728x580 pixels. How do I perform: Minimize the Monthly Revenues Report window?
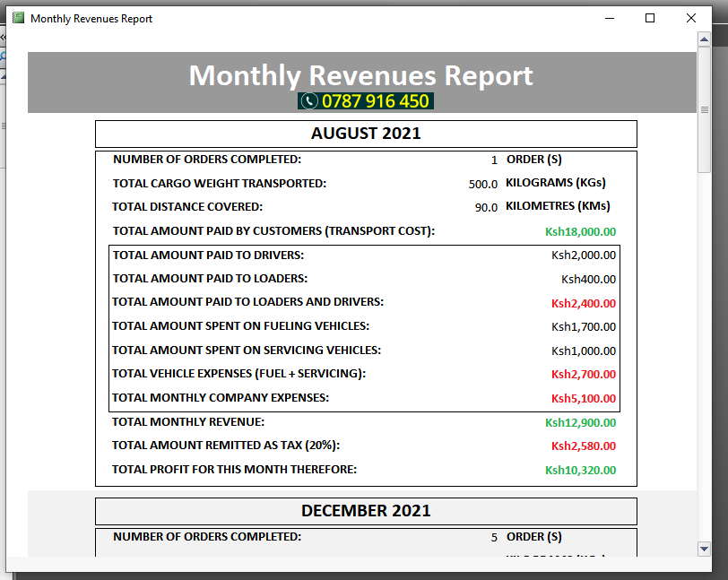coord(610,18)
